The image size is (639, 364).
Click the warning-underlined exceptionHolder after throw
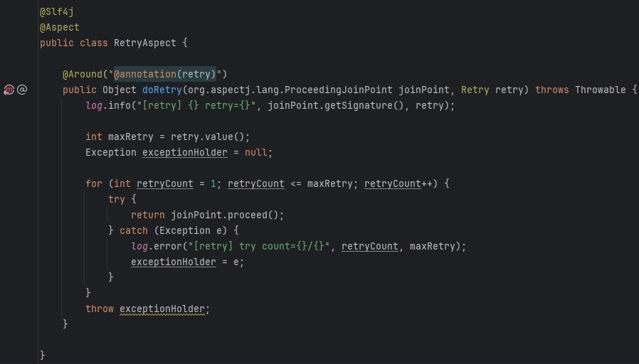point(162,309)
